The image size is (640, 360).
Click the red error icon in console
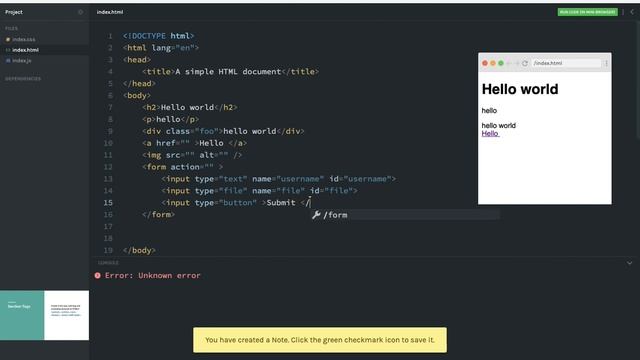(98, 276)
